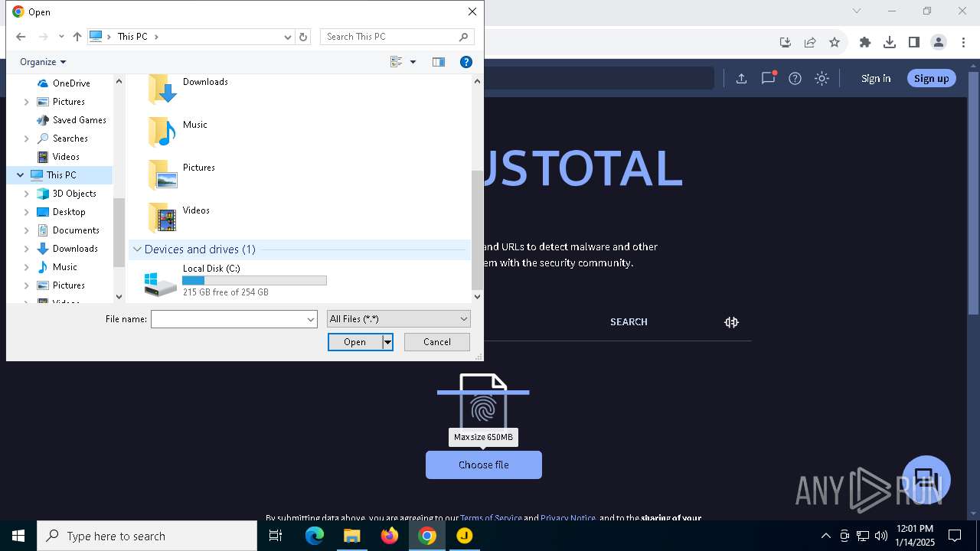
Task: Show hidden system tray icons
Action: (825, 536)
